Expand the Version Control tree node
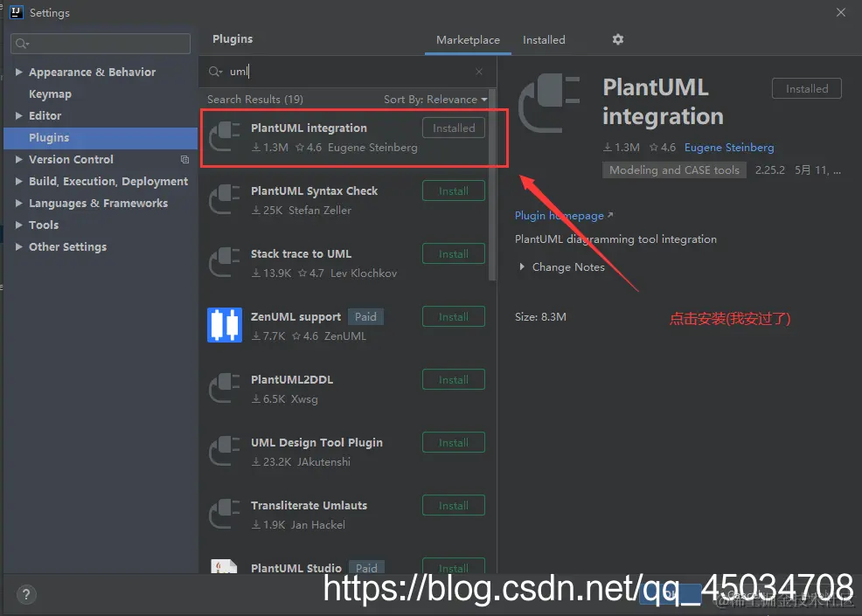862x616 pixels. [x=18, y=159]
